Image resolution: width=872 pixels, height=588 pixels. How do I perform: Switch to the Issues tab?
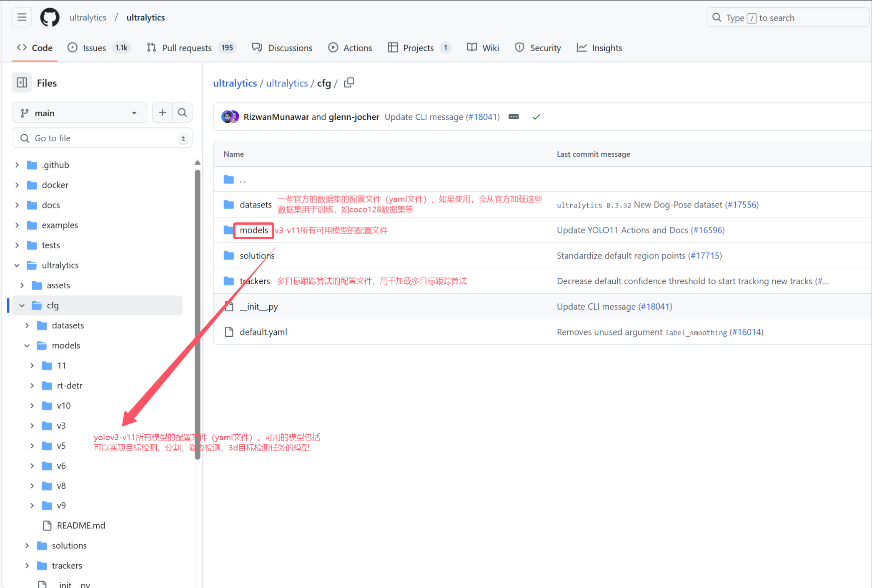pos(99,48)
